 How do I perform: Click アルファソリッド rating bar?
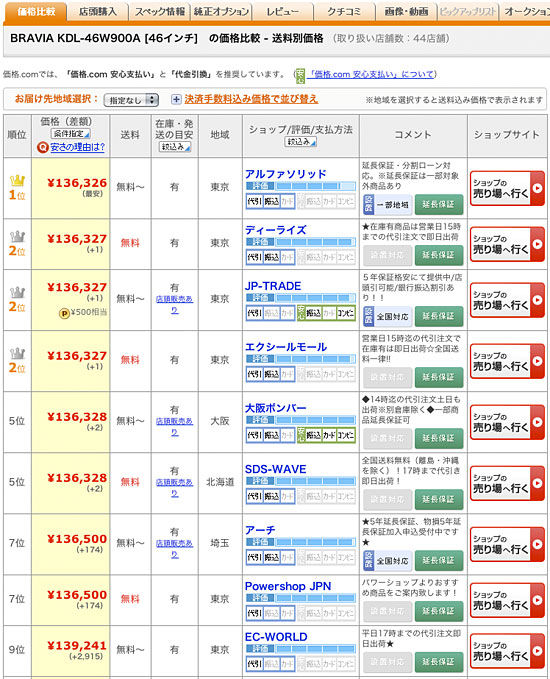pos(301,186)
